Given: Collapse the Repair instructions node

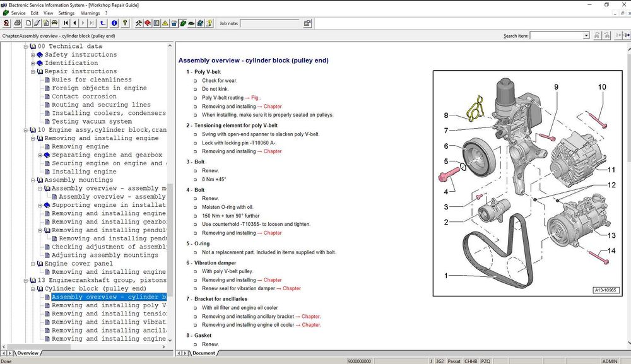Looking at the screenshot, I should click(33, 71).
